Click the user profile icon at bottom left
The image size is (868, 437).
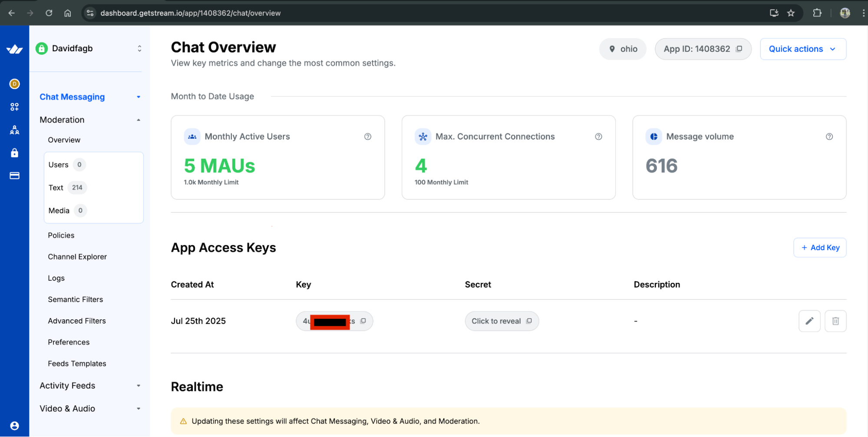tap(14, 425)
